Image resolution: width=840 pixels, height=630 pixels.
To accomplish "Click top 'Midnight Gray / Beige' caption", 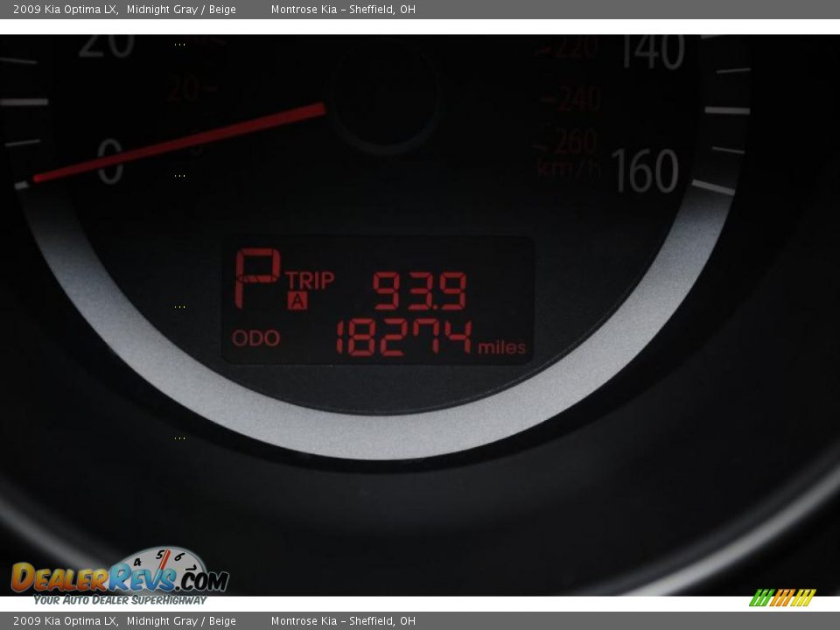I will click(181, 9).
